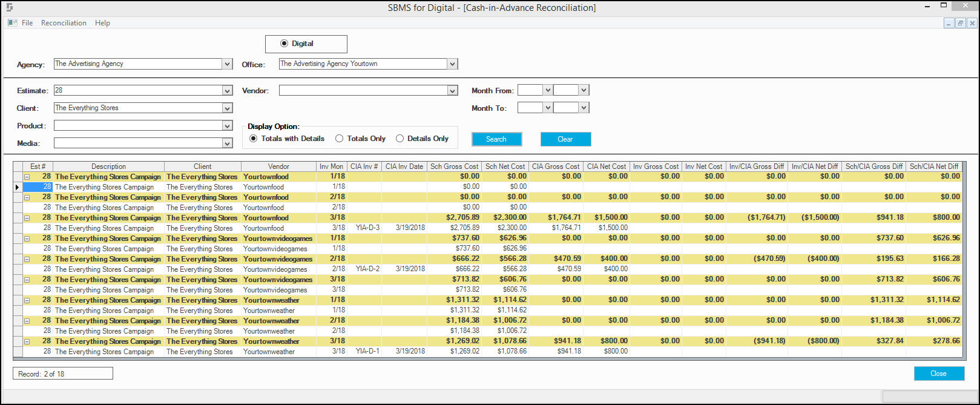
Task: Collapse the Yourtownweather 3/18 total row
Action: click(27, 341)
